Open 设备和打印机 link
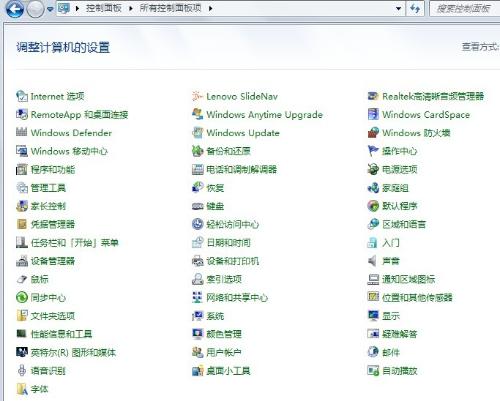 [x=233, y=261]
